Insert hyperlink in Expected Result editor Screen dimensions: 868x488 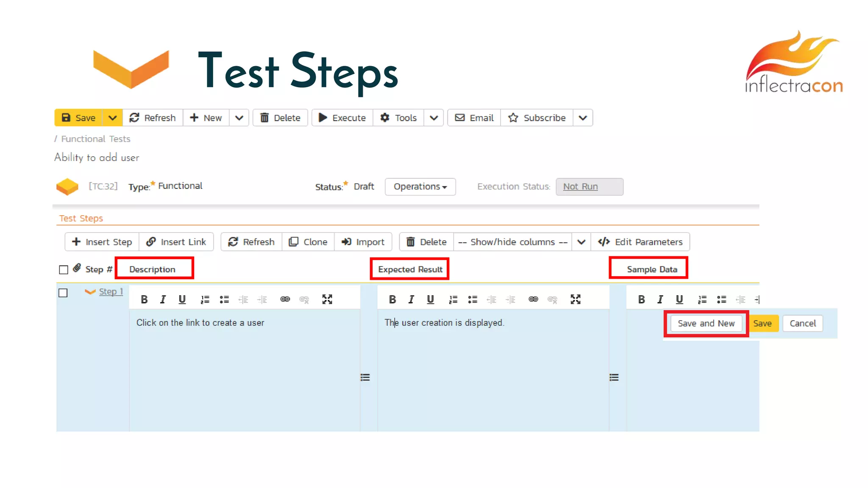tap(534, 299)
